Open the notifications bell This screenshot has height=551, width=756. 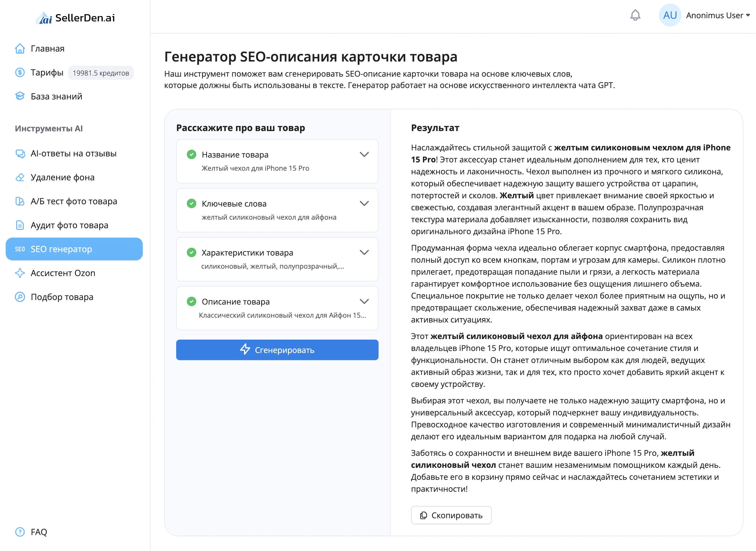click(635, 15)
